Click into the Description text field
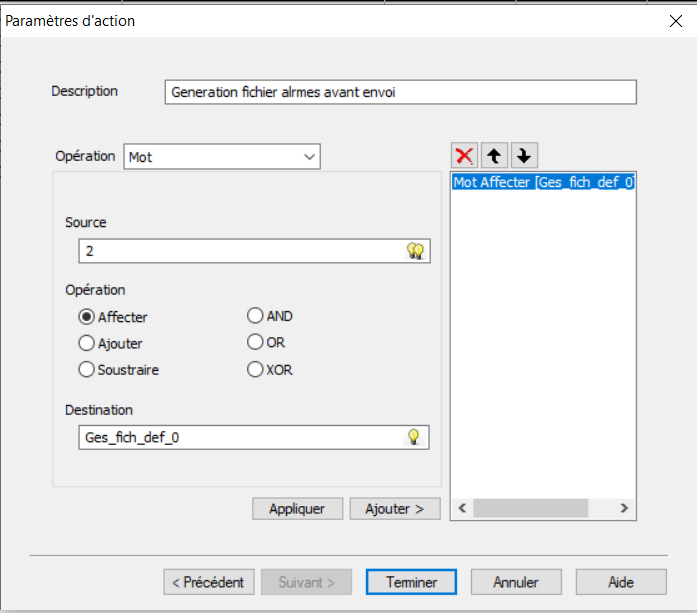The height and width of the screenshot is (613, 697). (x=400, y=92)
